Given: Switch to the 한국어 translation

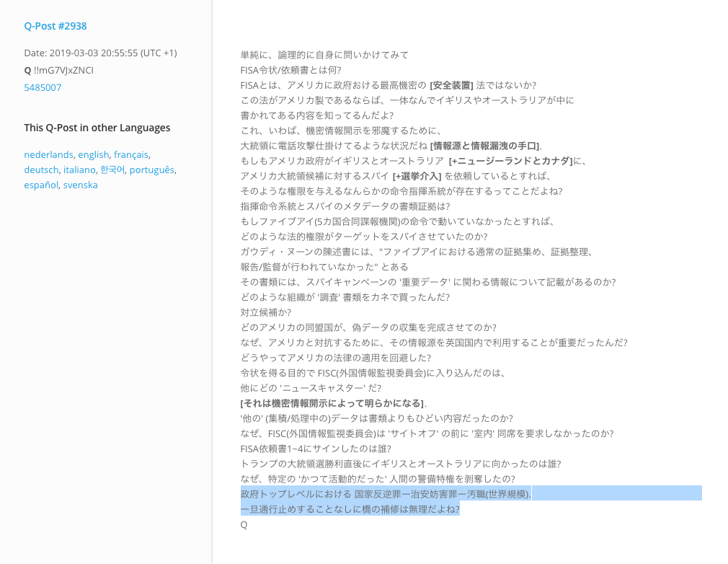Looking at the screenshot, I should tap(113, 170).
